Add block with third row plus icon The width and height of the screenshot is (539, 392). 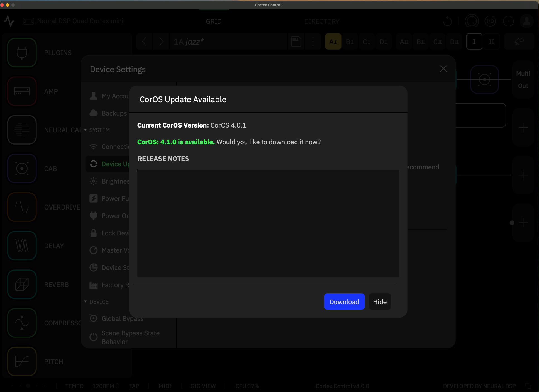[x=523, y=223]
